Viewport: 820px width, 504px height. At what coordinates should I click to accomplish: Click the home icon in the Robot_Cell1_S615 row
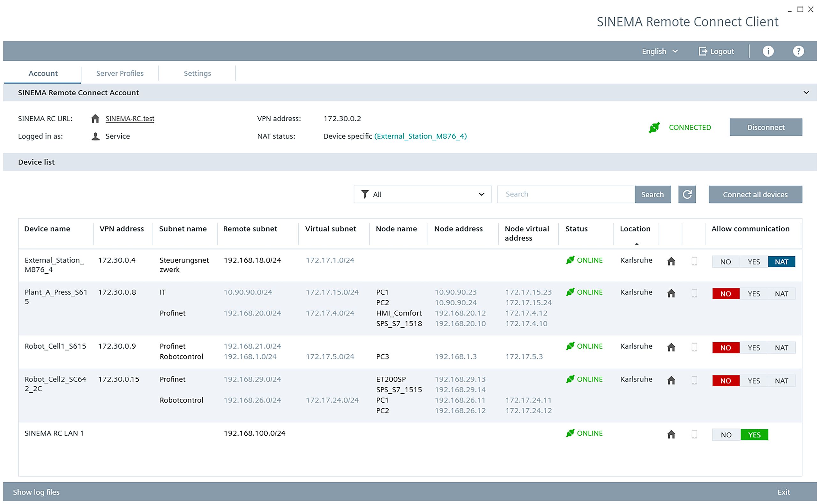pyautogui.click(x=671, y=347)
